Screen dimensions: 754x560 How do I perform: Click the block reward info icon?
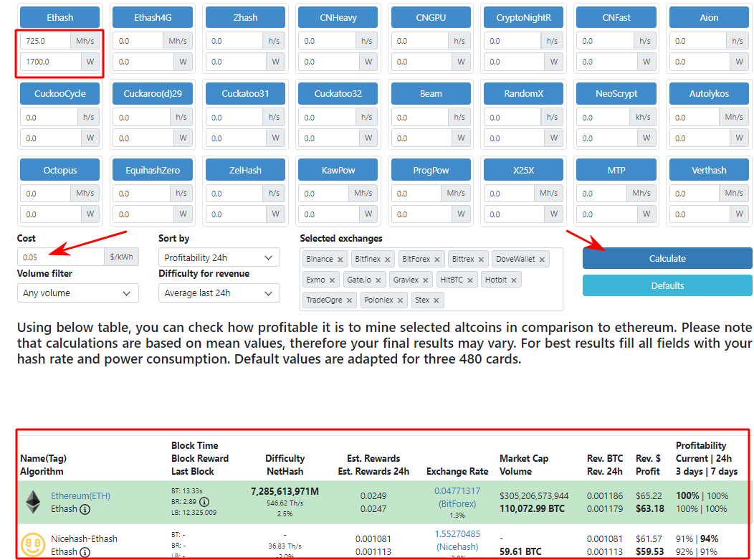[x=204, y=502]
